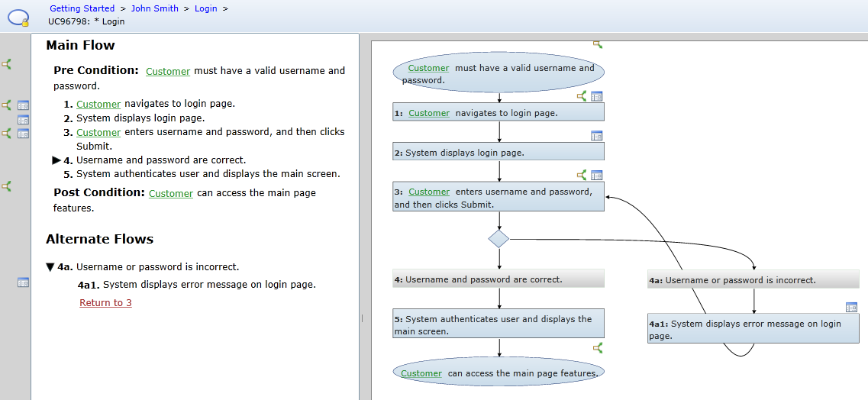Click the green link icon above diagram node 1
The height and width of the screenshot is (400, 868).
(582, 96)
